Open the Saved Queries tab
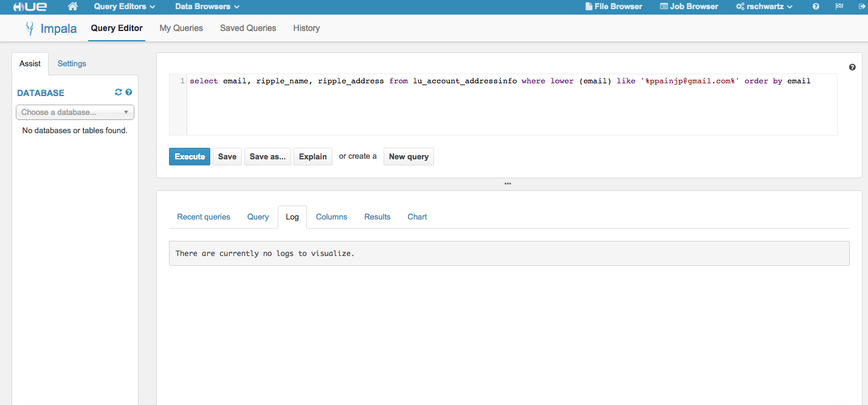 tap(248, 28)
